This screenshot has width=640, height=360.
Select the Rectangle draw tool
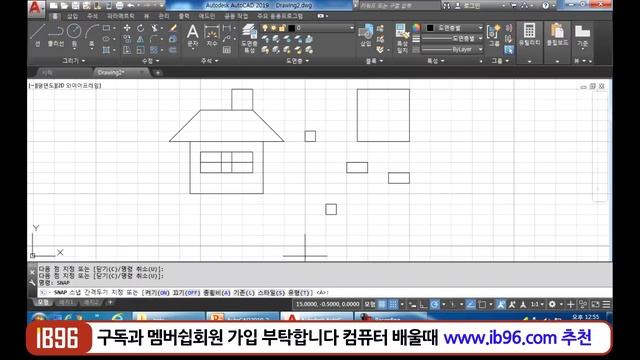click(107, 28)
